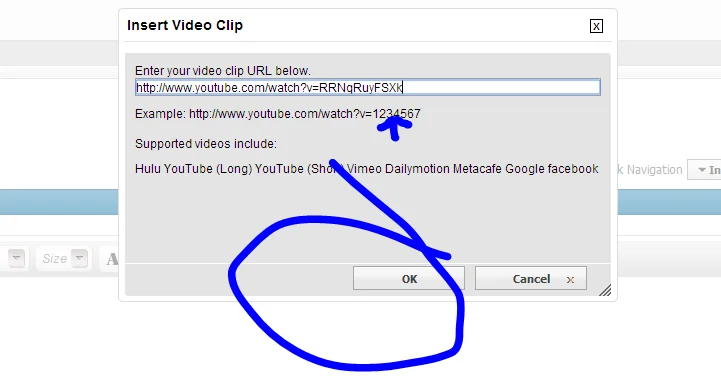Click the Navigation label behind the dialog
The image size is (721, 388).
click(654, 170)
